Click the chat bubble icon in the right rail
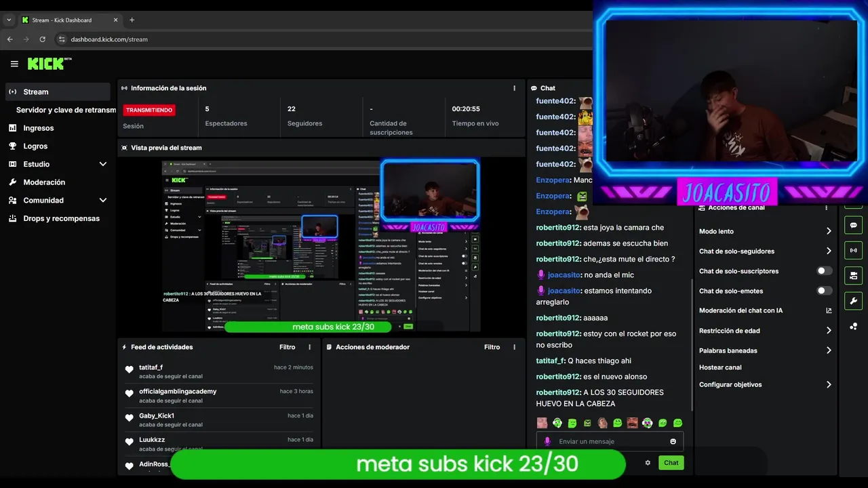The width and height of the screenshot is (868, 488). (853, 225)
